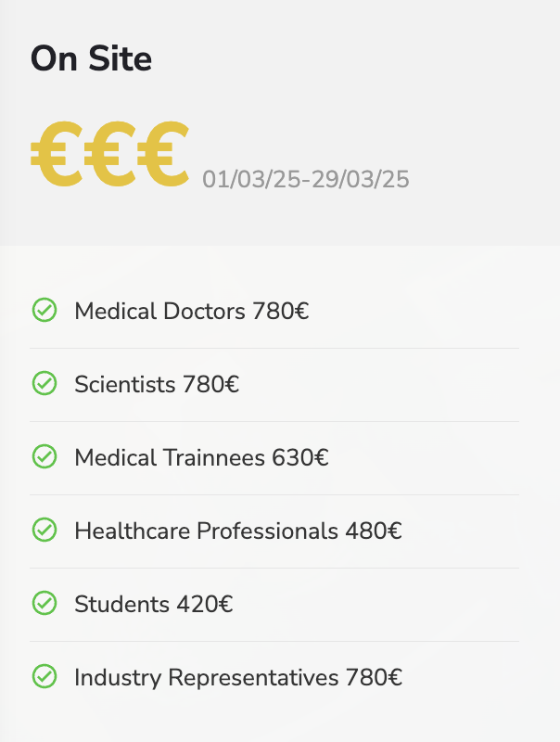This screenshot has width=560, height=742.
Task: Select the Medical Doctors label text
Action: (160, 311)
